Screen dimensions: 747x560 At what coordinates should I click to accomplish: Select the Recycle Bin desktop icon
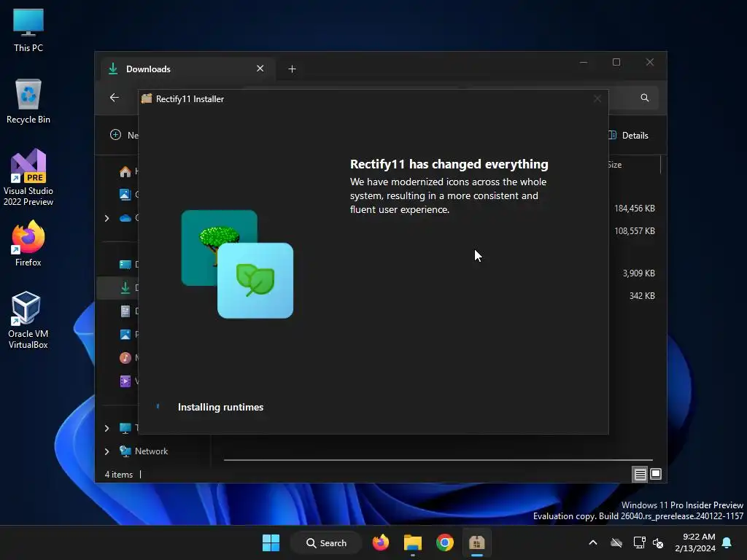(x=28, y=101)
